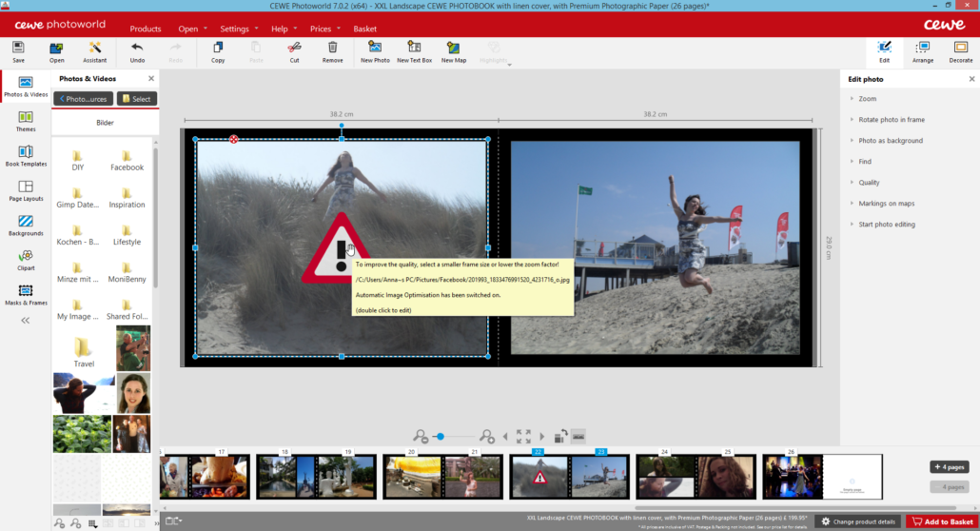Open the Open menu dropdown

tap(192, 29)
